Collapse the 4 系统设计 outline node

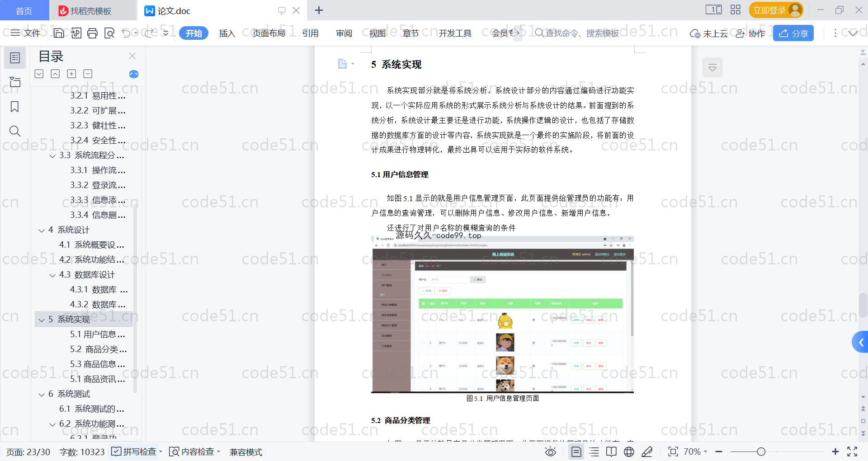coord(42,230)
